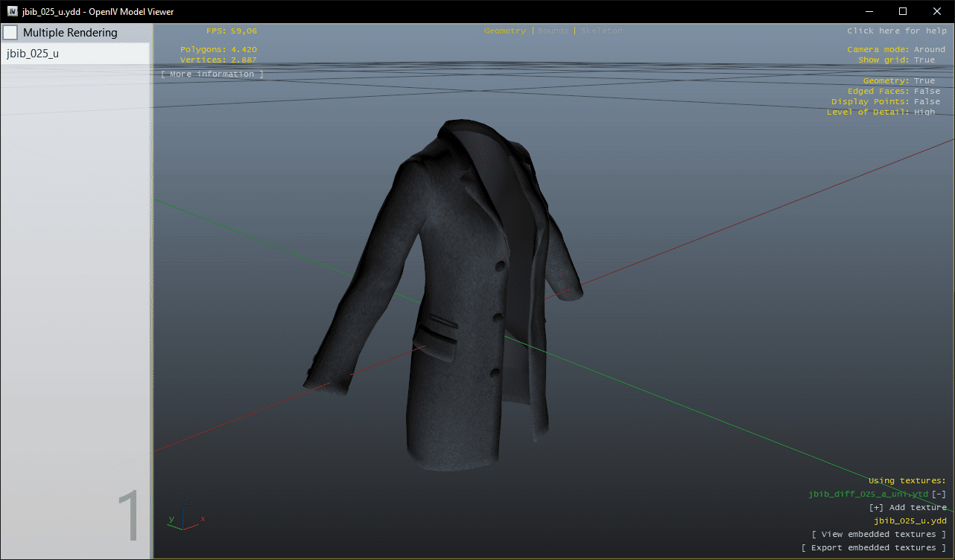This screenshot has width=955, height=560.
Task: Enable the Multiple Rendering checkbox
Action: coord(11,33)
